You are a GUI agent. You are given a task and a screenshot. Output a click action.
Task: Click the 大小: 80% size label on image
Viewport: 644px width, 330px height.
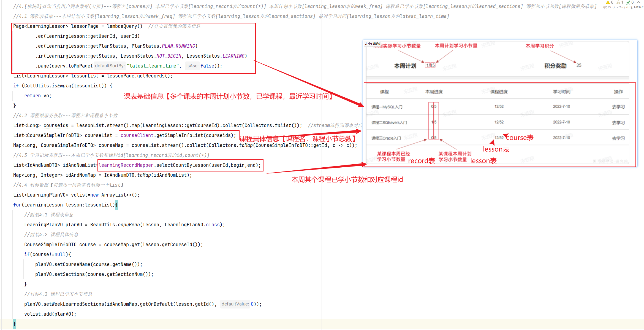[x=372, y=44]
